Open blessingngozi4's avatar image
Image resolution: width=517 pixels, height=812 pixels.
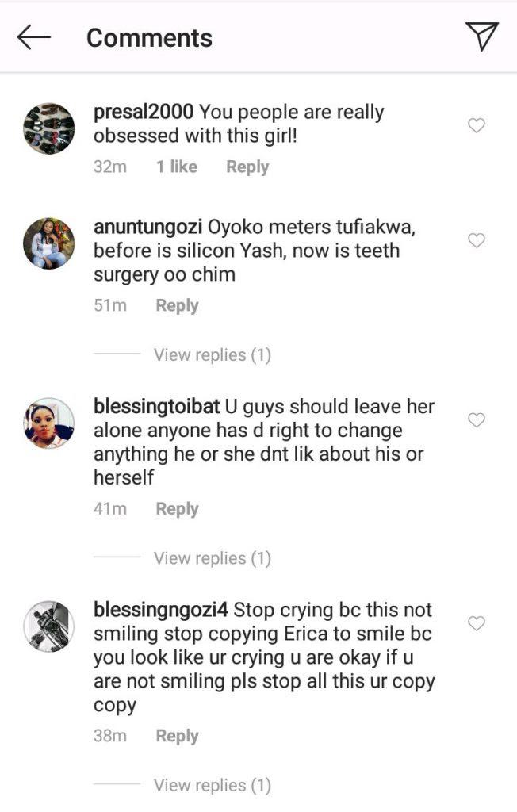[49, 626]
